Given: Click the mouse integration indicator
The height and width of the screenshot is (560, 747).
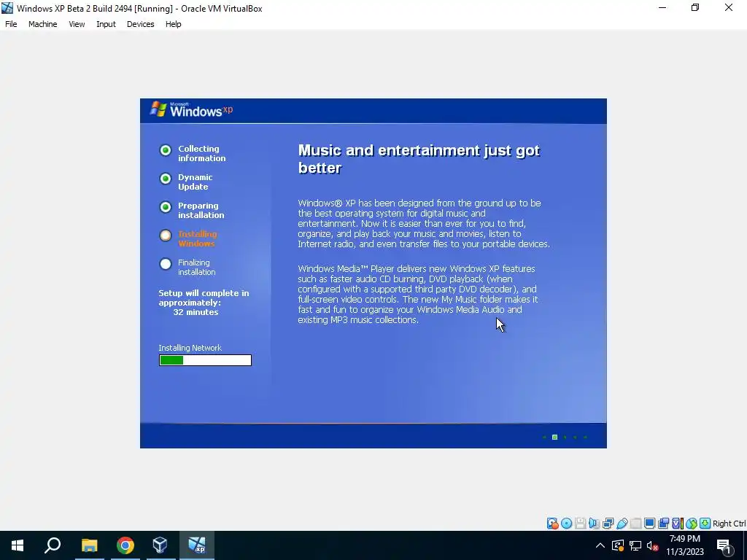Looking at the screenshot, I should click(x=692, y=524).
